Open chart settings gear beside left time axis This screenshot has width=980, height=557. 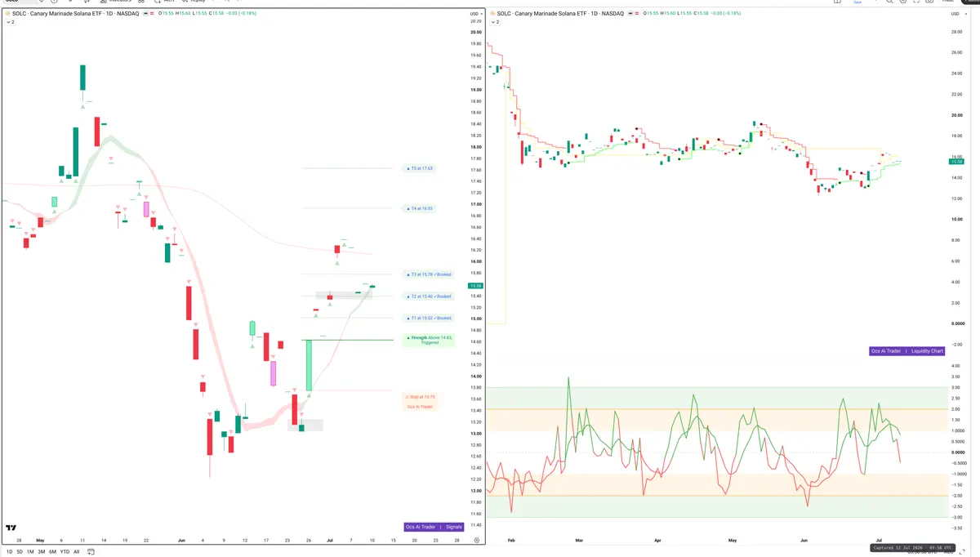pyautogui.click(x=476, y=540)
